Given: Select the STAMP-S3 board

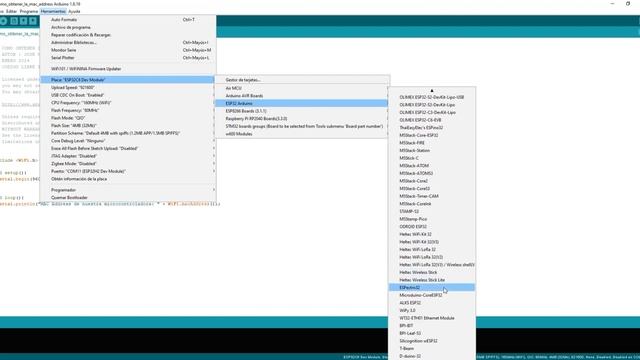Looking at the screenshot, I should (x=432, y=211).
